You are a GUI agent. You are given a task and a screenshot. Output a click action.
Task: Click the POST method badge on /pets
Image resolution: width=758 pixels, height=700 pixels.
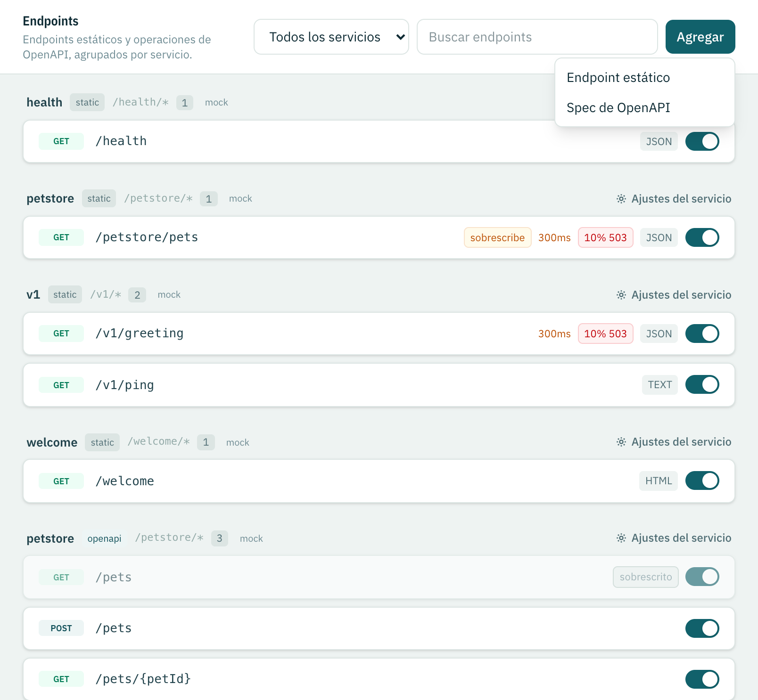[x=61, y=628]
